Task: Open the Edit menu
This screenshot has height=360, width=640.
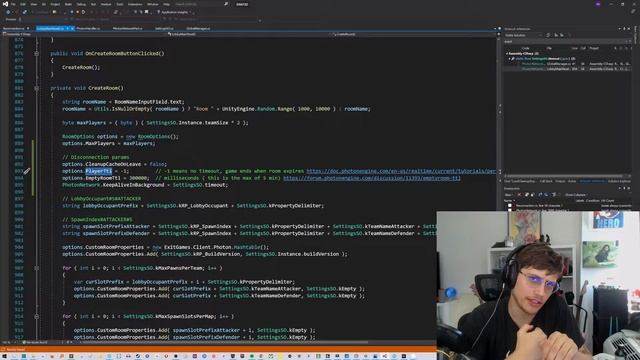Action: click(x=23, y=4)
